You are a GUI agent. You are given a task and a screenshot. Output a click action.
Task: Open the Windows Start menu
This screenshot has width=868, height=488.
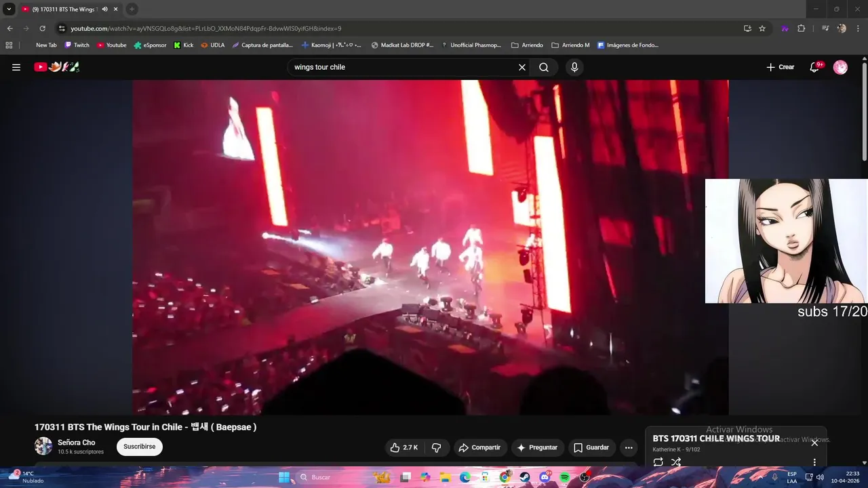coord(284,477)
